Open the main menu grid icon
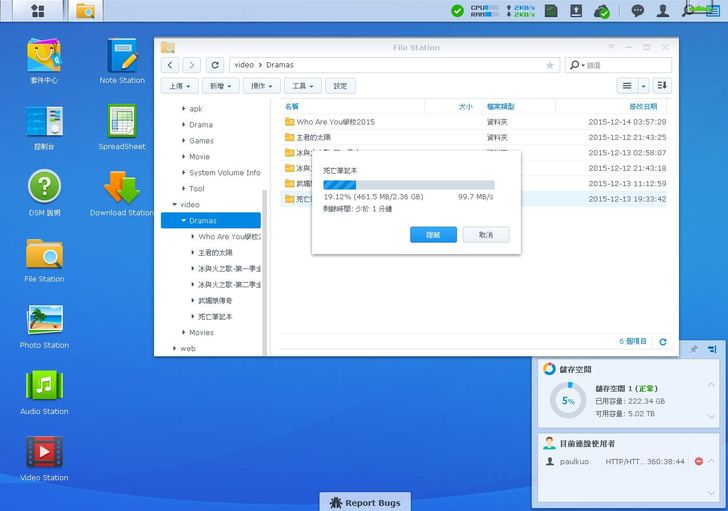Image resolution: width=728 pixels, height=511 pixels. coord(38,11)
